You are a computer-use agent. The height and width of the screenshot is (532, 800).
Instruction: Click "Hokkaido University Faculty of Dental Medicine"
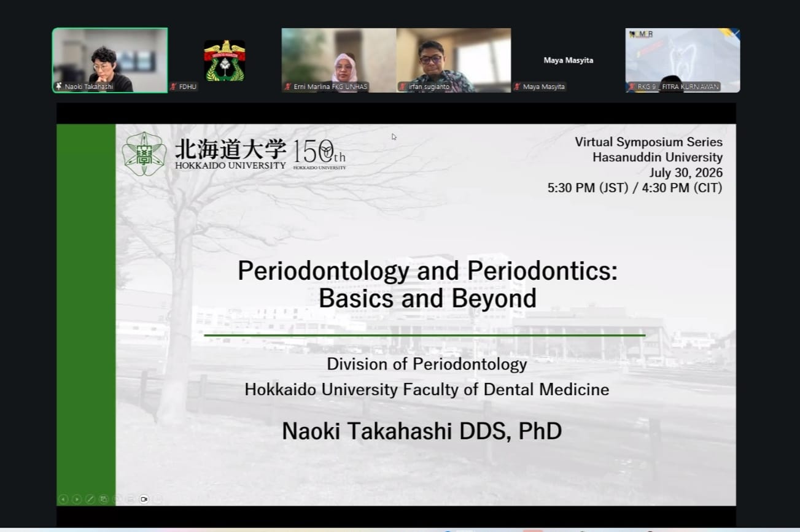click(x=427, y=389)
